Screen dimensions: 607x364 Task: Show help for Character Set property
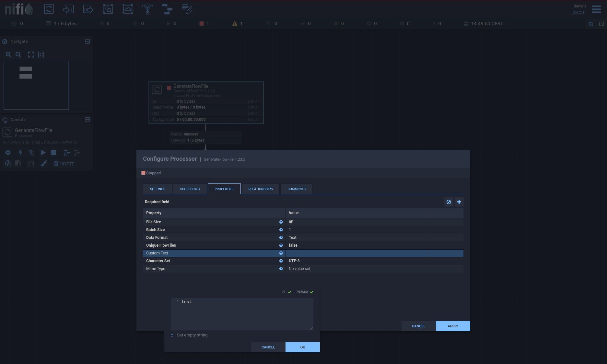click(x=281, y=261)
